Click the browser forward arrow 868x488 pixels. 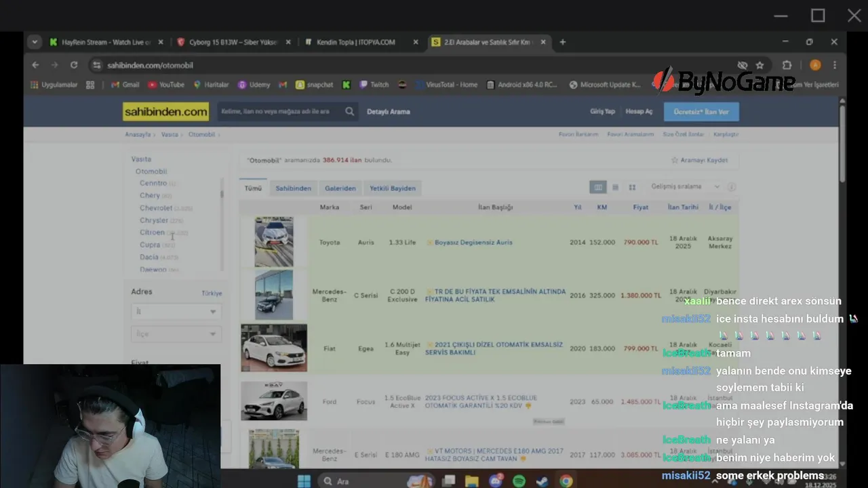54,65
